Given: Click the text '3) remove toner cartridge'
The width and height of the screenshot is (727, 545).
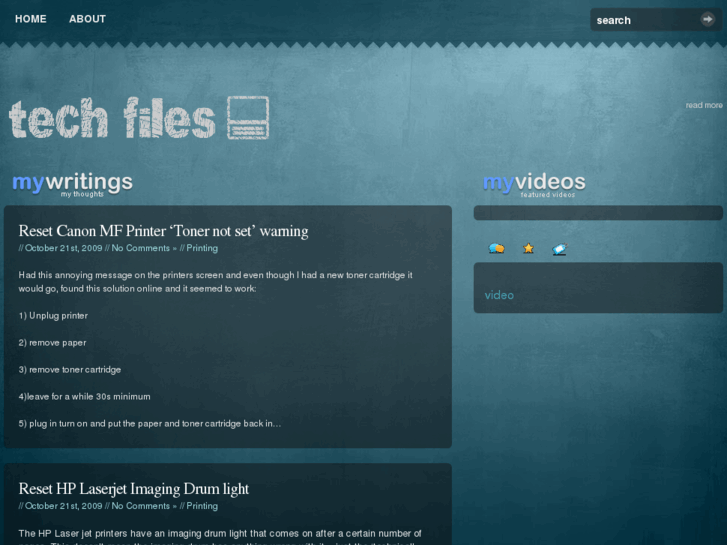Looking at the screenshot, I should point(70,370).
